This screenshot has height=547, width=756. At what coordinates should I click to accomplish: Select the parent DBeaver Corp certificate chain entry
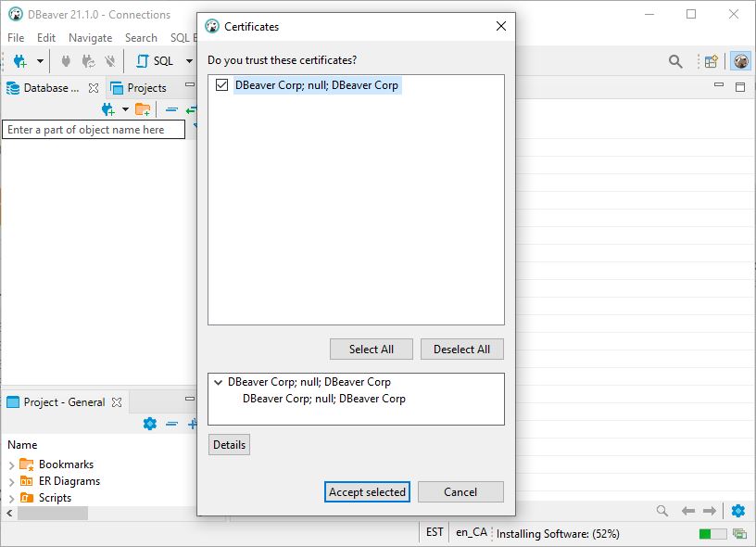(309, 382)
